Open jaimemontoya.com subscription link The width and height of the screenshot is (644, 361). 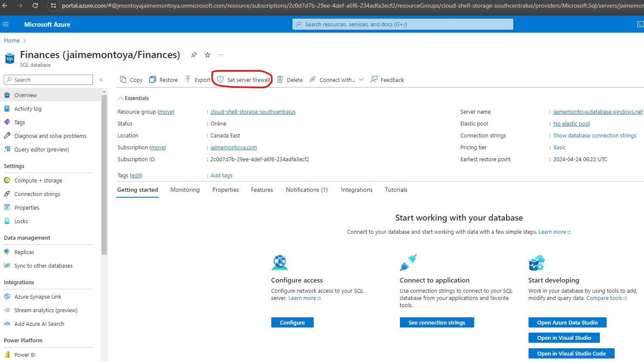pos(233,147)
